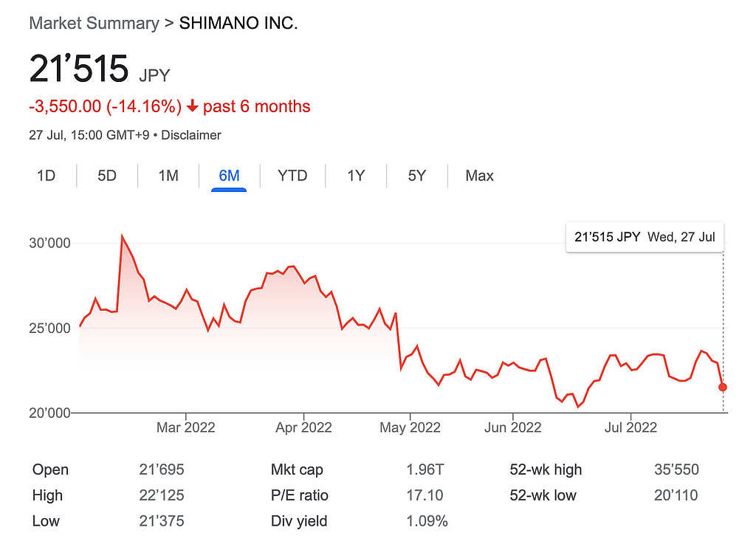Switch to the 5D range tab
Screen dimensions: 756x547
point(107,176)
